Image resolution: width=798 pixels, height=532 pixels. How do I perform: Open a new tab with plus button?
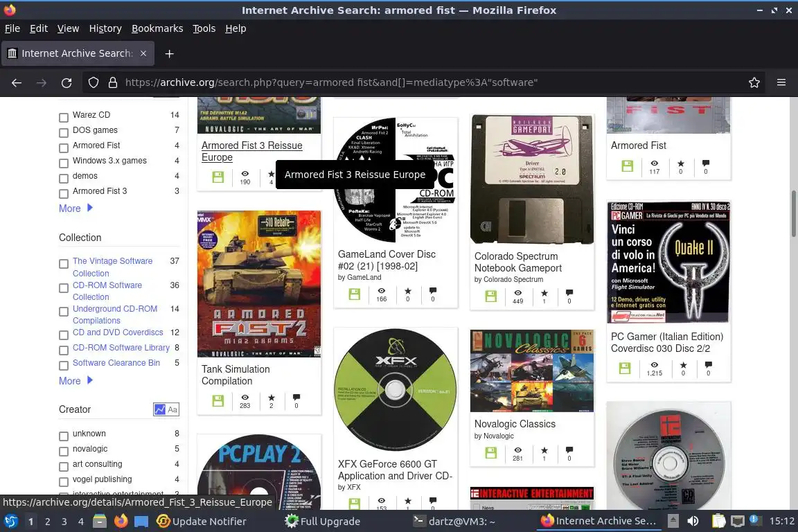(x=170, y=53)
